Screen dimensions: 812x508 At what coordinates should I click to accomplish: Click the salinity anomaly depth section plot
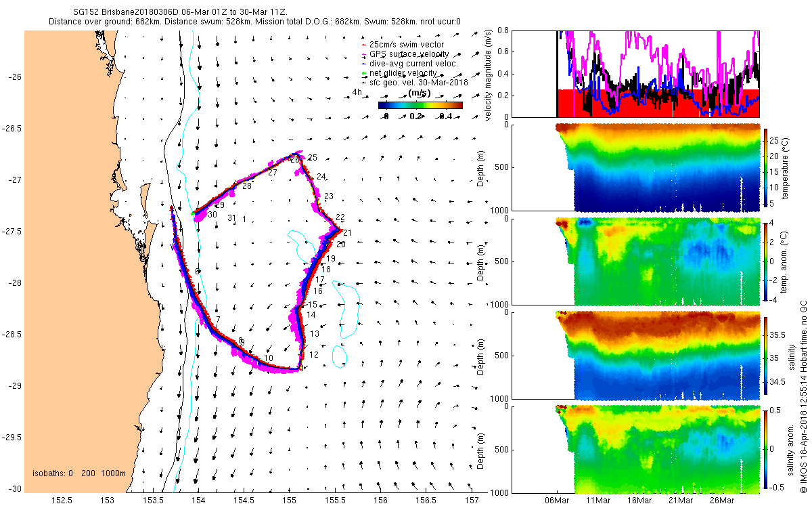[636, 448]
